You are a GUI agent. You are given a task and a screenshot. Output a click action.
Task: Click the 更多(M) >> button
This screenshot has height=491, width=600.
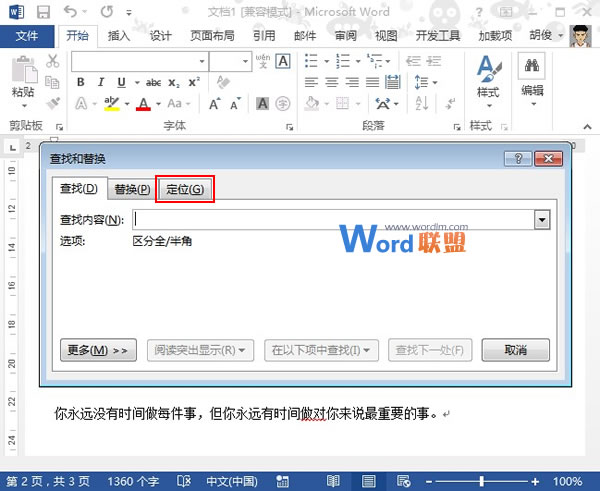coord(98,350)
